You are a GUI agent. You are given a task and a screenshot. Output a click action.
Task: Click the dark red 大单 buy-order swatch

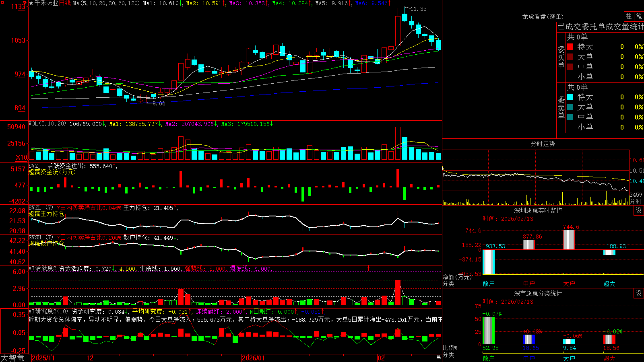point(570,57)
